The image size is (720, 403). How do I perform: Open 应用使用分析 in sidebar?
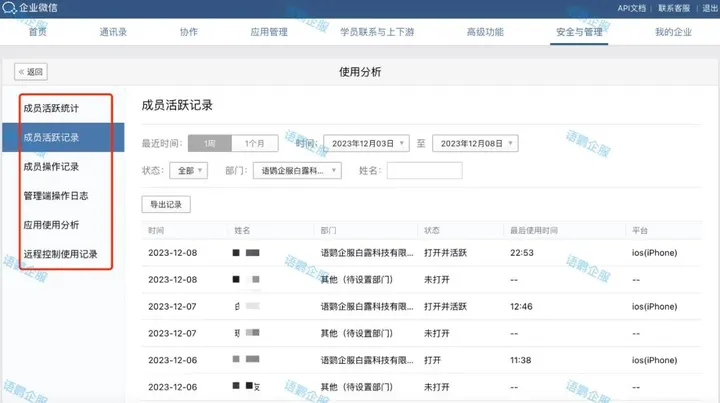pyautogui.click(x=51, y=225)
